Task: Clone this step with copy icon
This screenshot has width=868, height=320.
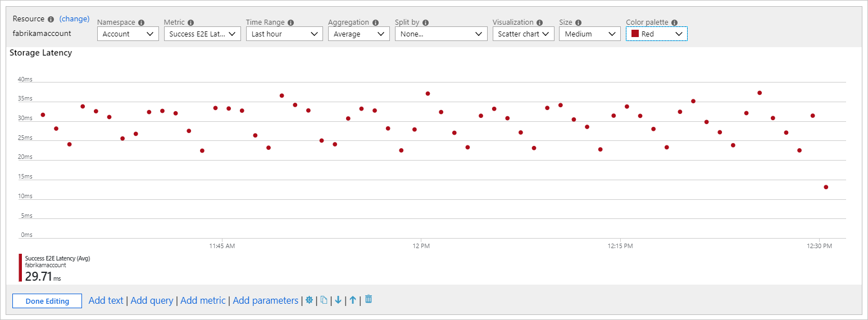Action: [x=324, y=300]
